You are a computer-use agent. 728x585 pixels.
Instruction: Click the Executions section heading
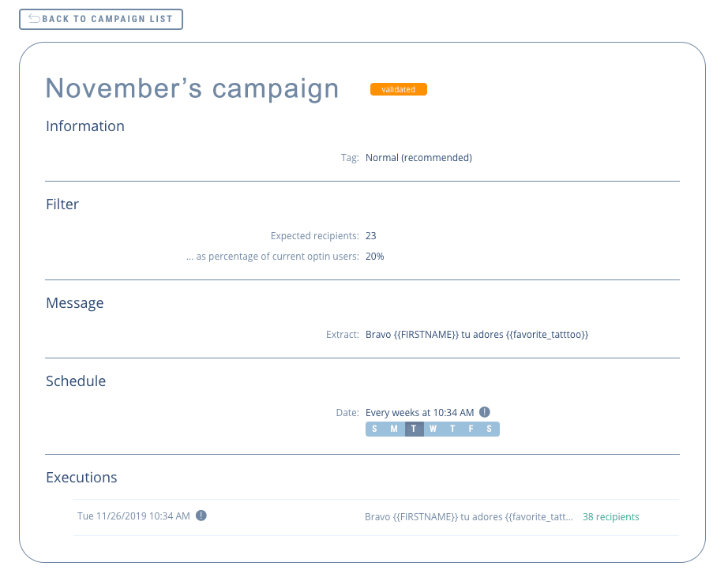click(x=81, y=478)
